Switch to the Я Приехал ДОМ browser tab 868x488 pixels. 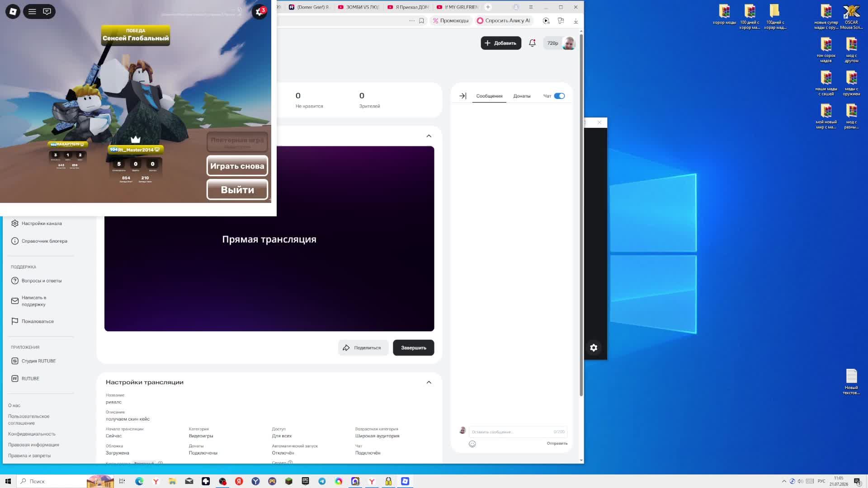[x=408, y=7]
